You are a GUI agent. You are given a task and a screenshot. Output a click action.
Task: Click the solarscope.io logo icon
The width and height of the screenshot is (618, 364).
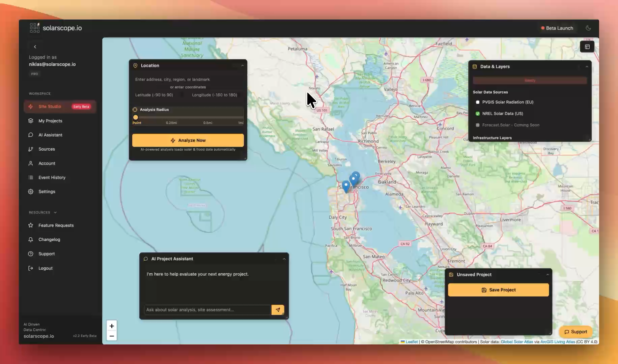35,28
